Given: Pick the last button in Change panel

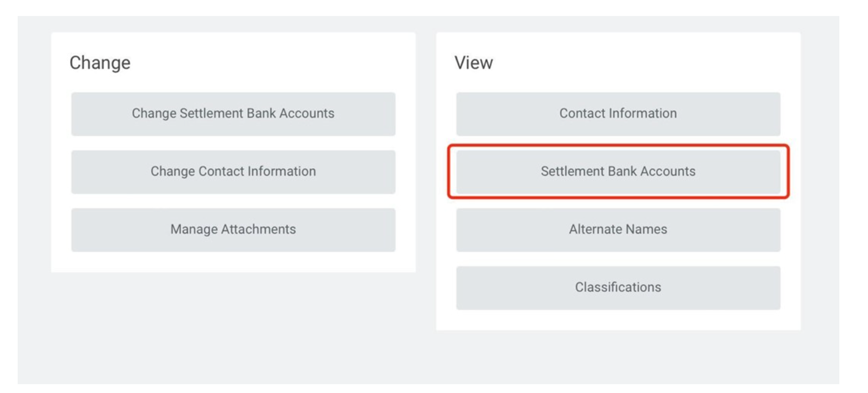Looking at the screenshot, I should click(x=233, y=230).
